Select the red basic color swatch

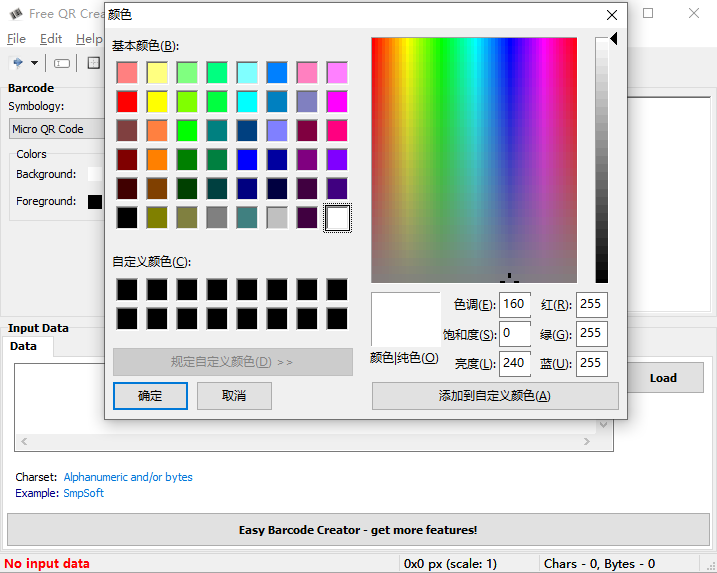click(x=127, y=102)
